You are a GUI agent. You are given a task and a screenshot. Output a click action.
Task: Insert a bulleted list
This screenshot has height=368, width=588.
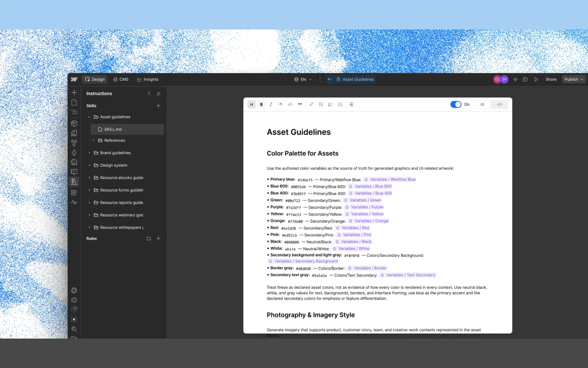pyautogui.click(x=321, y=105)
